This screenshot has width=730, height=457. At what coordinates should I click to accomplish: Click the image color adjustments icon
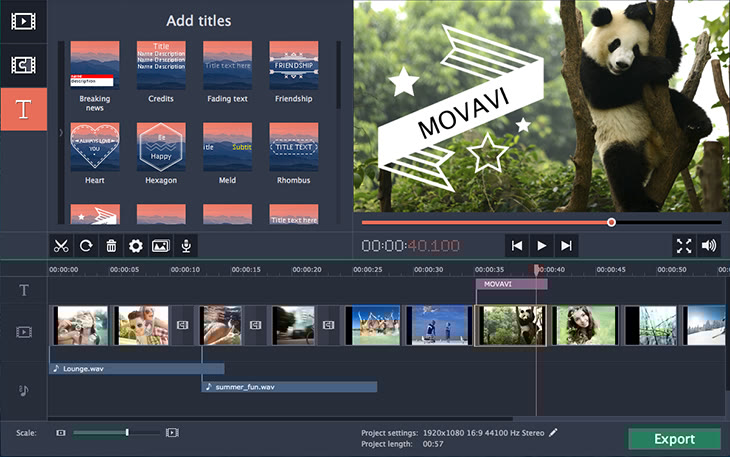pyautogui.click(x=160, y=245)
